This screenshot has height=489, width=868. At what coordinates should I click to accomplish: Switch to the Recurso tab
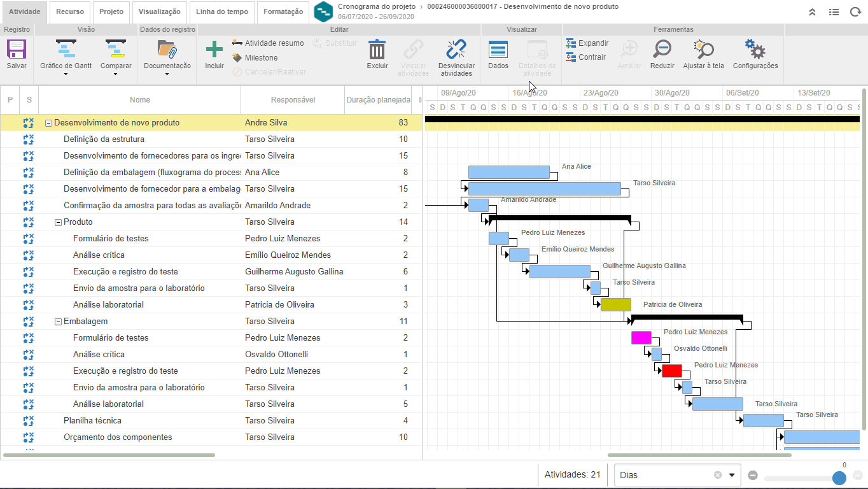[70, 11]
